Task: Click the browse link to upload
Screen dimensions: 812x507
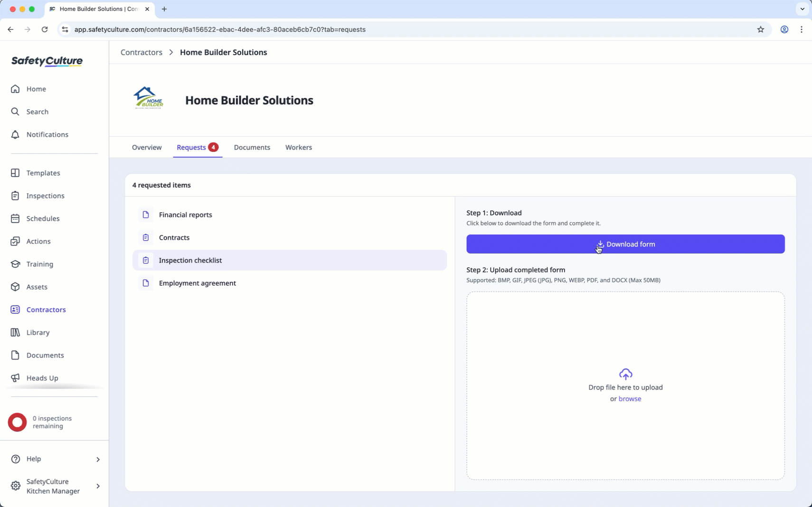Action: [630, 399]
